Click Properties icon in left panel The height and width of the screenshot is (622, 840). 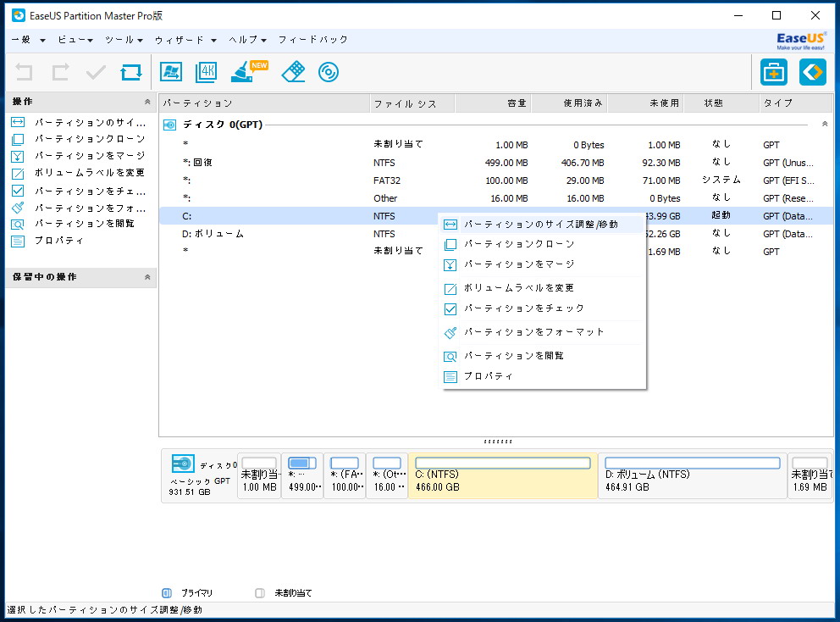point(18,242)
